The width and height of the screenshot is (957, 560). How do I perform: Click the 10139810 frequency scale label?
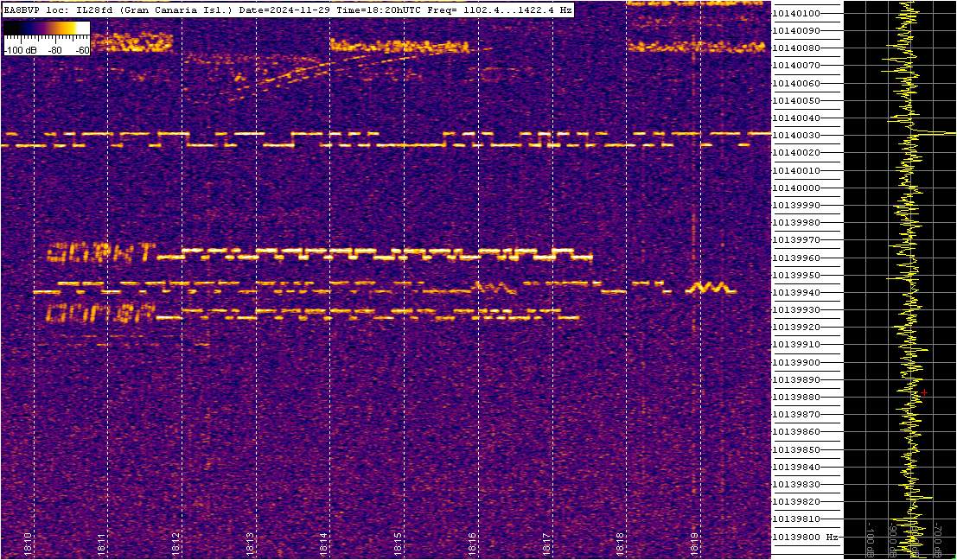796,519
